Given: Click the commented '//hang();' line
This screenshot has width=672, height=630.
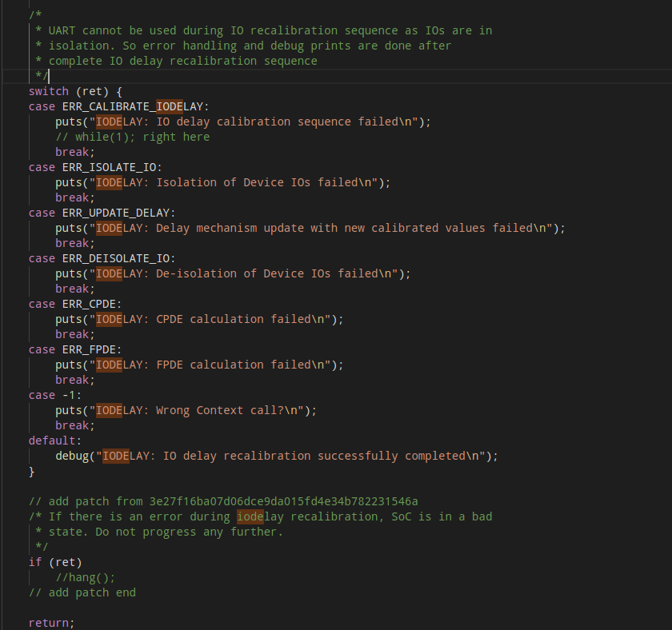Looking at the screenshot, I should click(86, 578).
